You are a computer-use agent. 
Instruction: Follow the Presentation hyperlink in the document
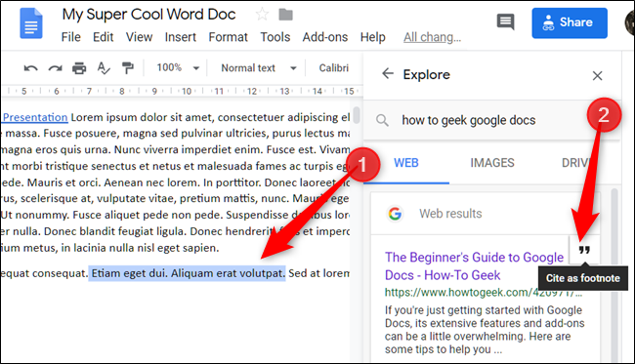[35, 117]
